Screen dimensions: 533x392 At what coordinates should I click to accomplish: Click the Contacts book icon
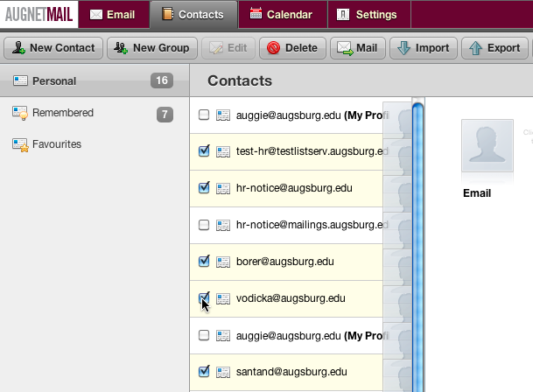click(x=167, y=14)
